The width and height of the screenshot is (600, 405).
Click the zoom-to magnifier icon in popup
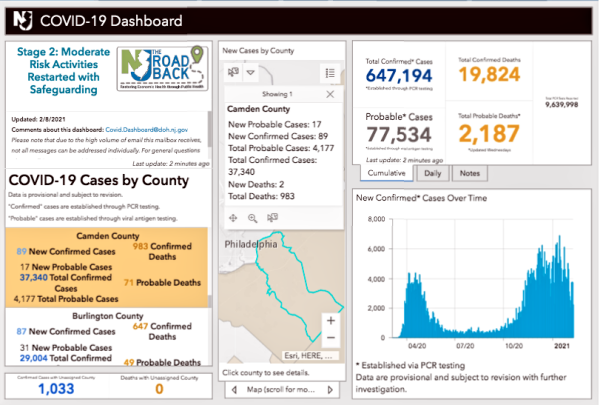pos(252,217)
